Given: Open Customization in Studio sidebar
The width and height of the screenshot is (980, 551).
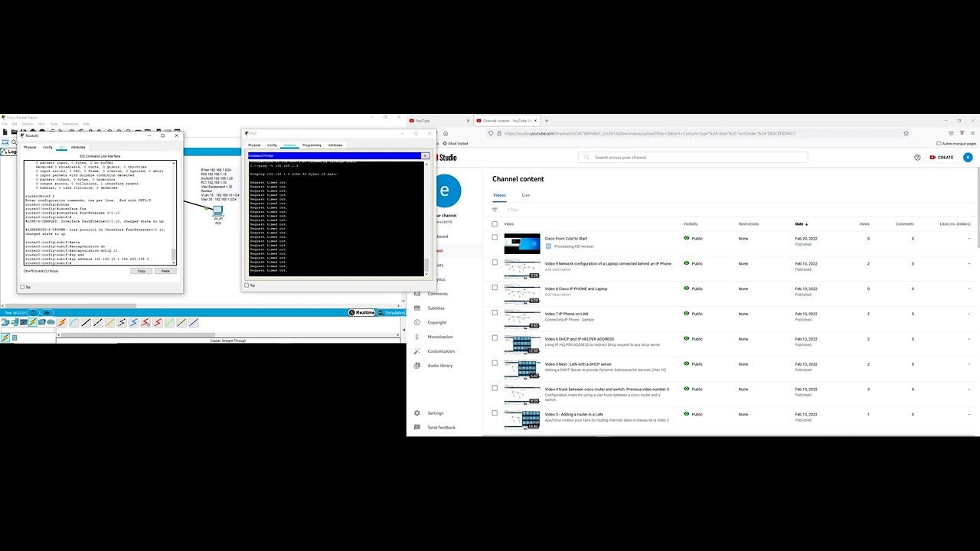Looking at the screenshot, I should point(440,351).
